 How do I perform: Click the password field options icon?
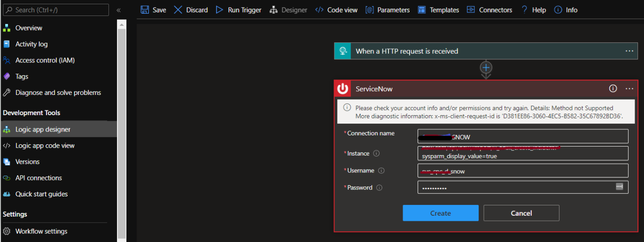tap(620, 187)
